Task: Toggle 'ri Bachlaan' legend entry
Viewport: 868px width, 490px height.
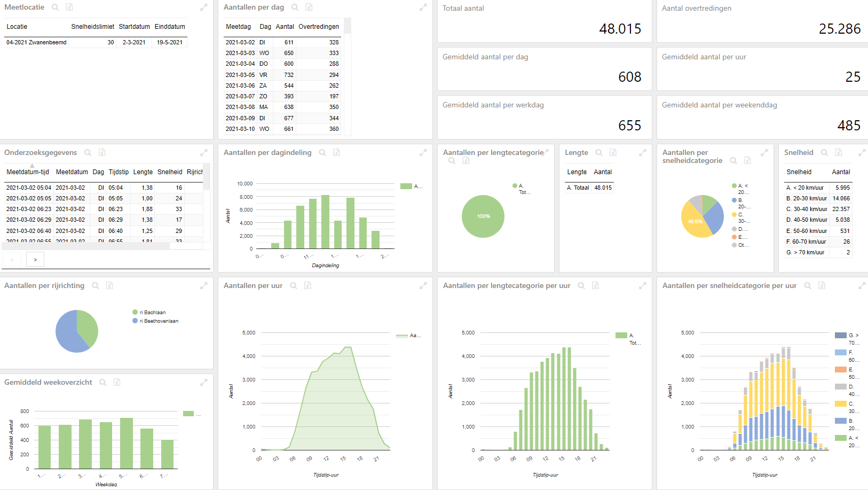Action: click(149, 313)
